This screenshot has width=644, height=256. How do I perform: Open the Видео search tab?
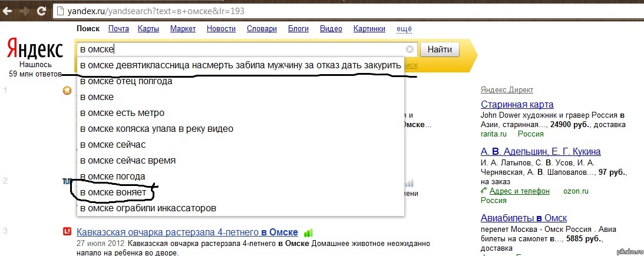331,29
